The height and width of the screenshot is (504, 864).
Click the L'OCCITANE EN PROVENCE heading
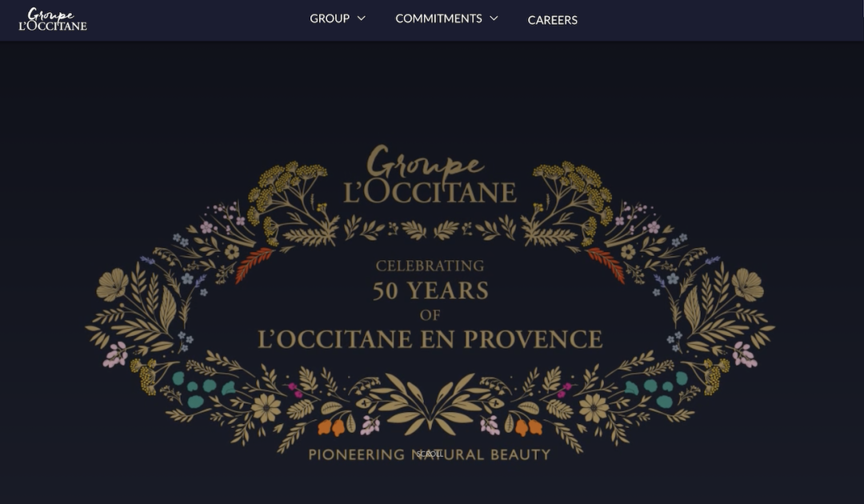pyautogui.click(x=430, y=339)
